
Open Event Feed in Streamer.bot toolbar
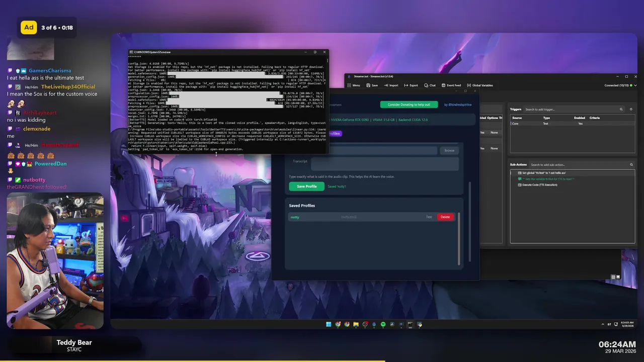451,85
